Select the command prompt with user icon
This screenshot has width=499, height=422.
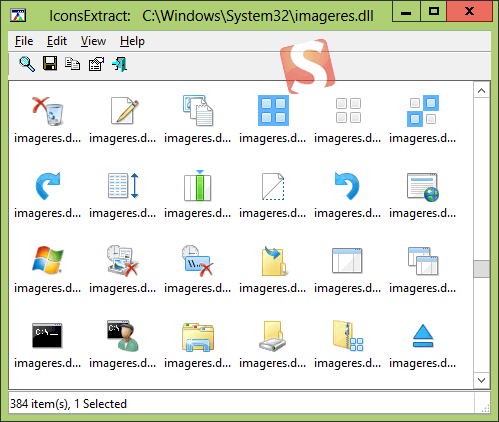[123, 336]
